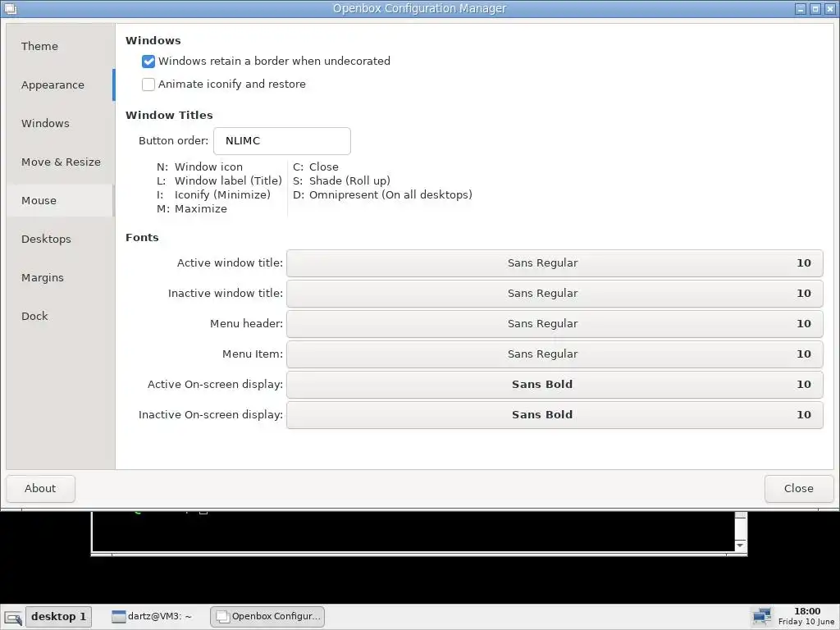Open the Desktops settings section
This screenshot has height=630, width=840.
coord(60,239)
